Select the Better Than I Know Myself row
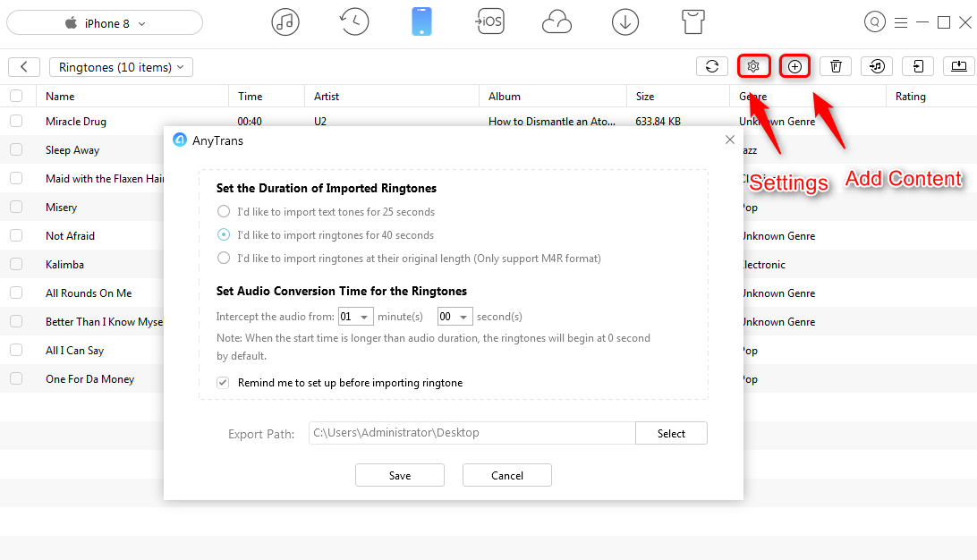 pos(104,322)
